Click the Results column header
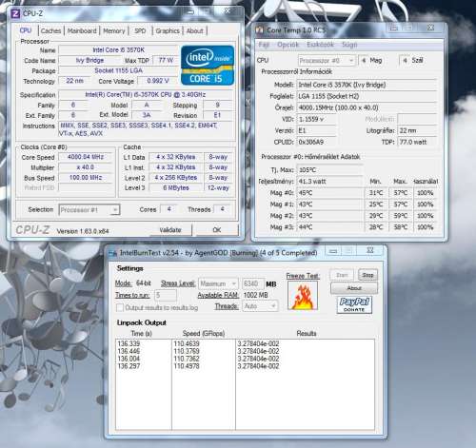 (x=307, y=334)
